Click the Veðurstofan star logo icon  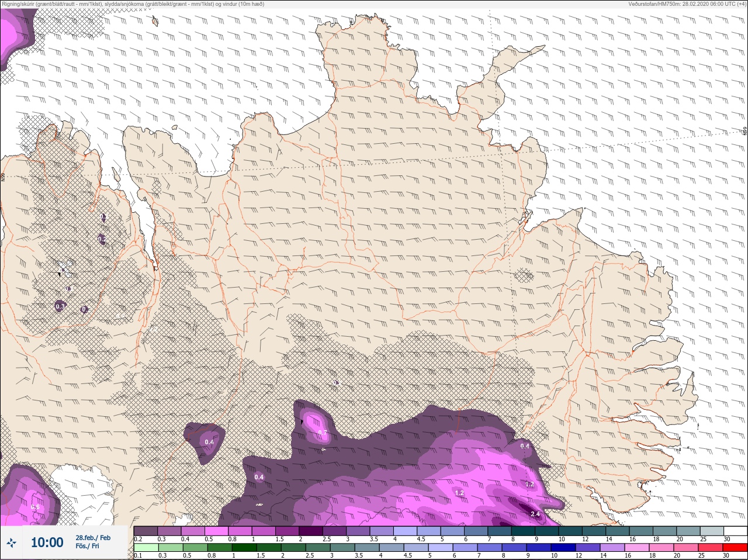click(x=12, y=543)
